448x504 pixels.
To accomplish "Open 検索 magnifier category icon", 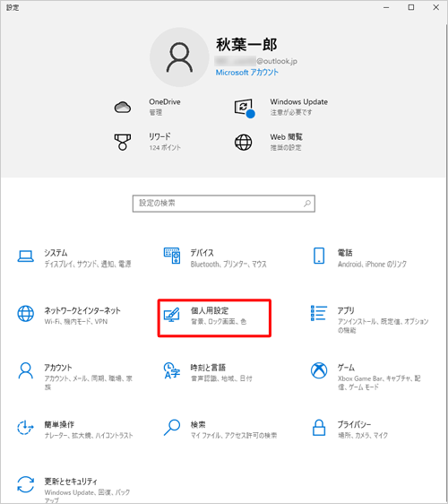I will coord(172,428).
